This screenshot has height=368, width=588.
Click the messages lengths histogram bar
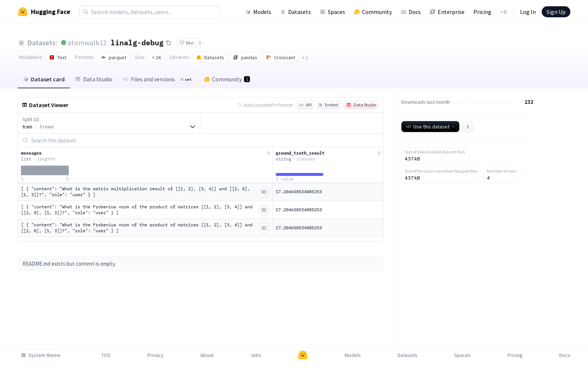pyautogui.click(x=45, y=170)
